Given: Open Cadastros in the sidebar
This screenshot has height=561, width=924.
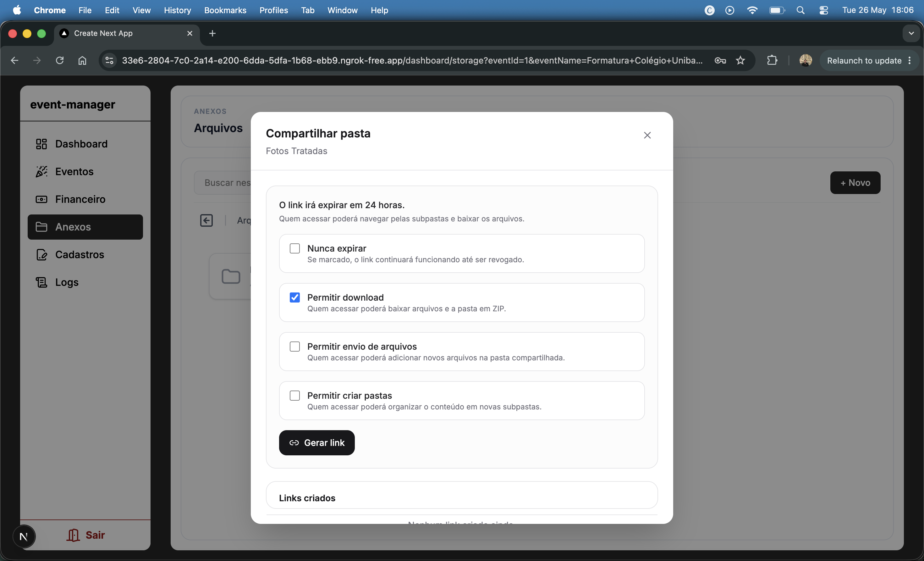Looking at the screenshot, I should tap(85, 254).
